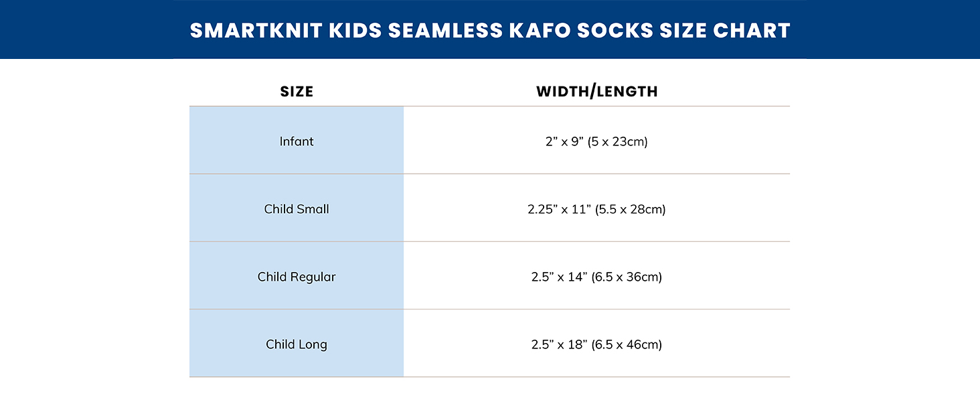Screen dimensions: 980x402
Task: Pick the Child Long size label
Action: click(x=297, y=344)
